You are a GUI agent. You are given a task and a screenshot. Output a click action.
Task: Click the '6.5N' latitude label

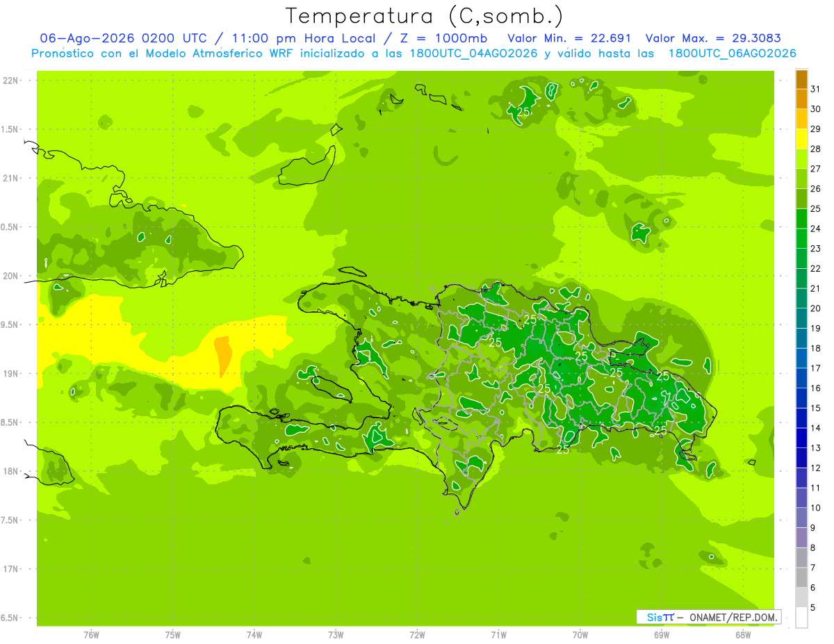tap(10, 618)
